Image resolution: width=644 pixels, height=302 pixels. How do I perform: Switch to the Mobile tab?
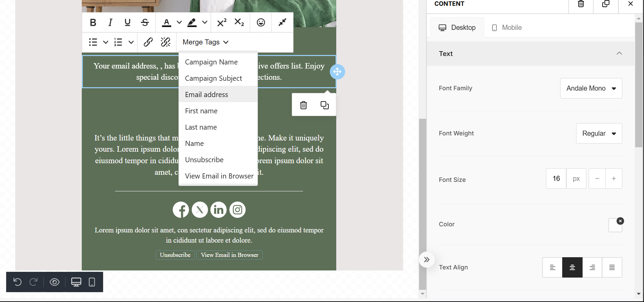507,27
